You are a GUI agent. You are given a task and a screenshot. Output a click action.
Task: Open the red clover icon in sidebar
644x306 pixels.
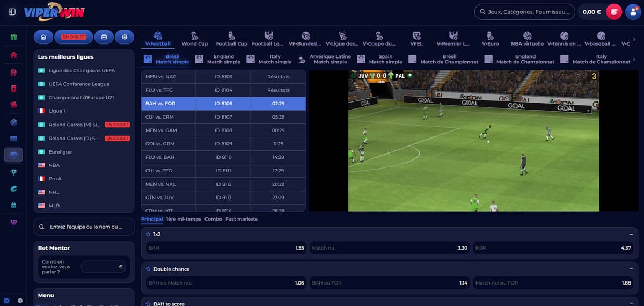click(13, 105)
